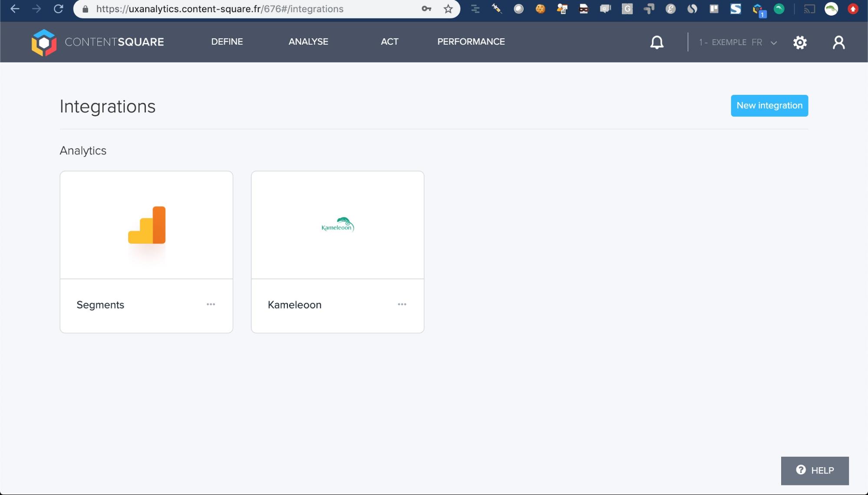Bookmark this page with the star
868x495 pixels.
pos(448,9)
